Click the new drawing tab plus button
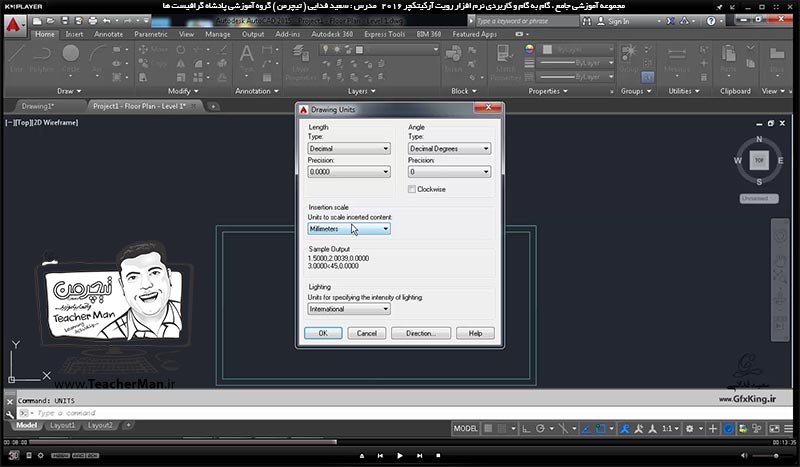This screenshot has height=467, width=800. [x=213, y=106]
